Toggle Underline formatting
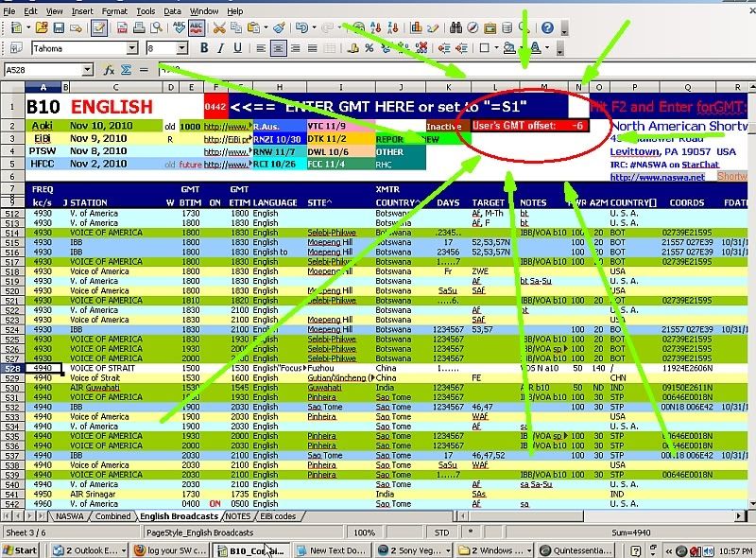This screenshot has width=756, height=558. [236, 47]
